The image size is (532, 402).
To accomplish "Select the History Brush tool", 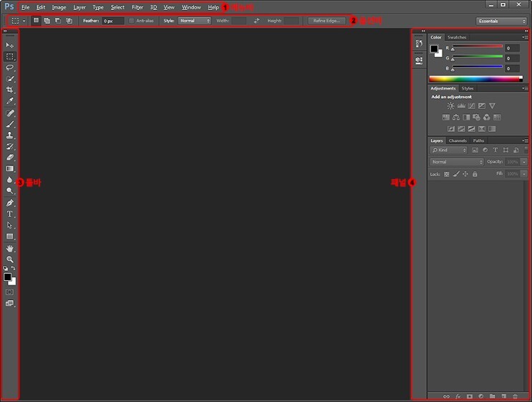I will tap(9, 146).
